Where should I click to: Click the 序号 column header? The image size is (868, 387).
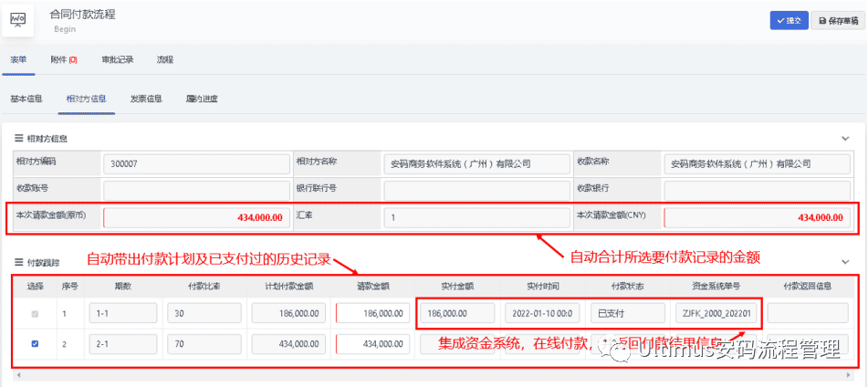(x=69, y=287)
